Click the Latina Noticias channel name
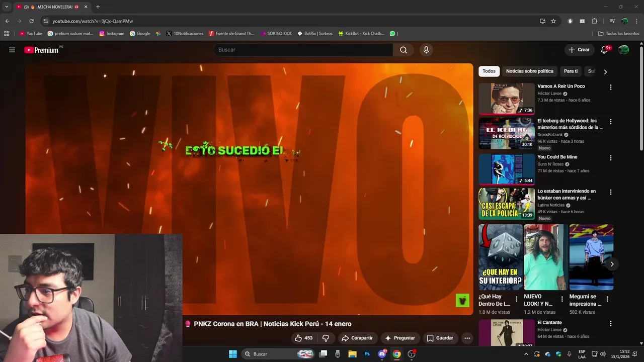644x362 pixels. [551, 205]
